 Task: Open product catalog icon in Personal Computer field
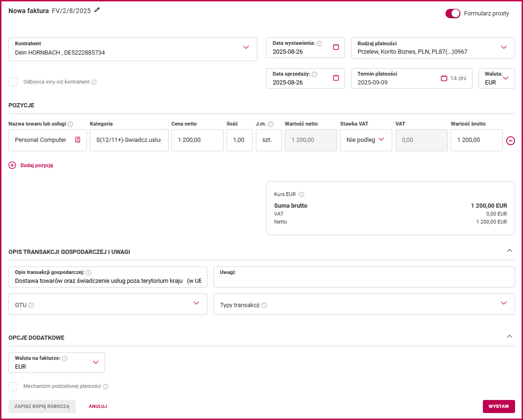point(78,140)
